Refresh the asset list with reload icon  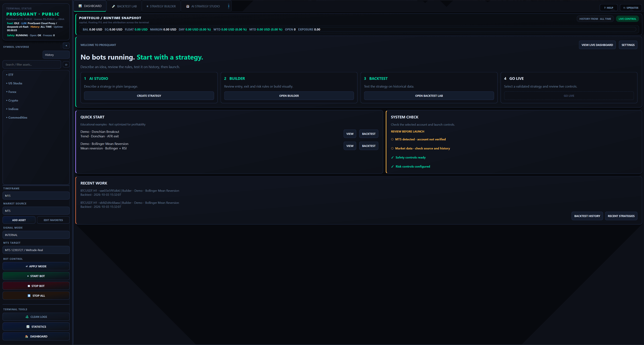pos(66,65)
